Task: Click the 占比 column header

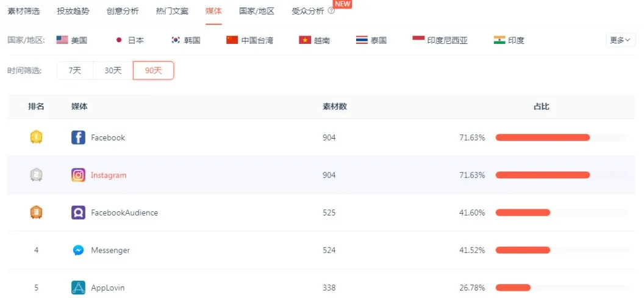Action: (x=542, y=106)
